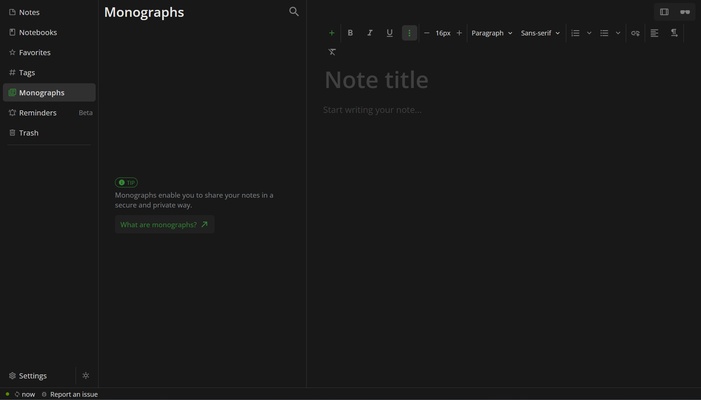Open the Paragraph heading style dropdown

click(x=492, y=33)
